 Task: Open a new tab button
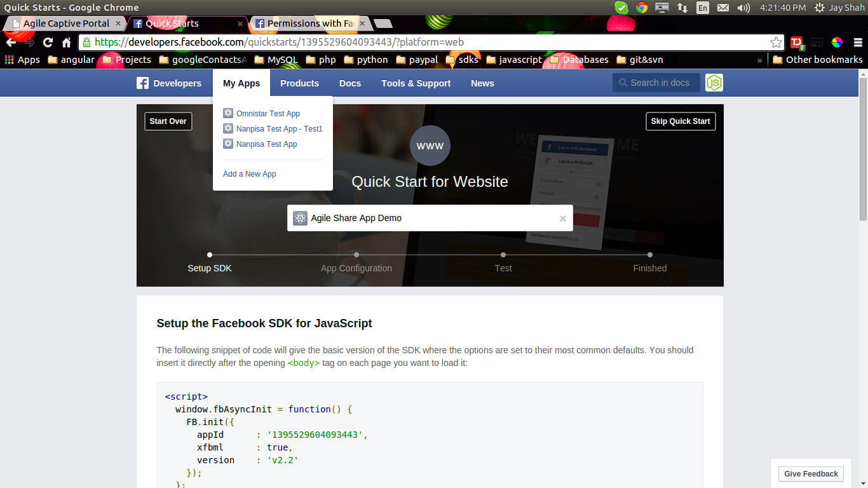383,24
